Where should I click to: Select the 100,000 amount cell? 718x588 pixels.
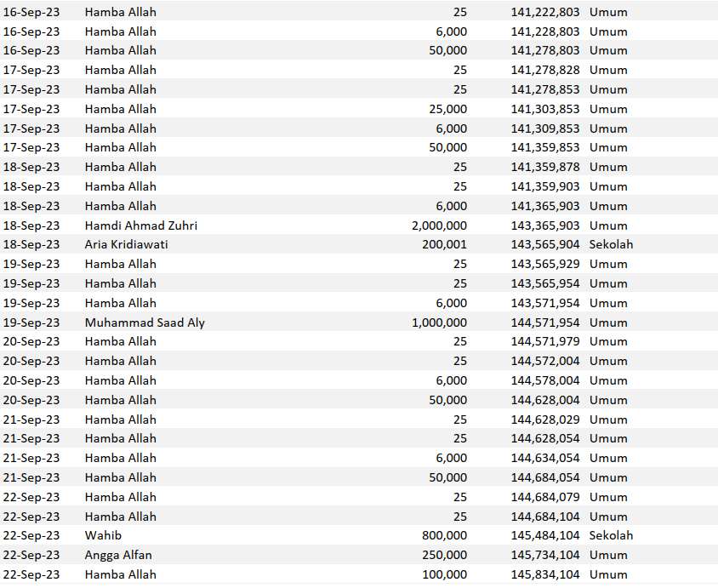[444, 574]
